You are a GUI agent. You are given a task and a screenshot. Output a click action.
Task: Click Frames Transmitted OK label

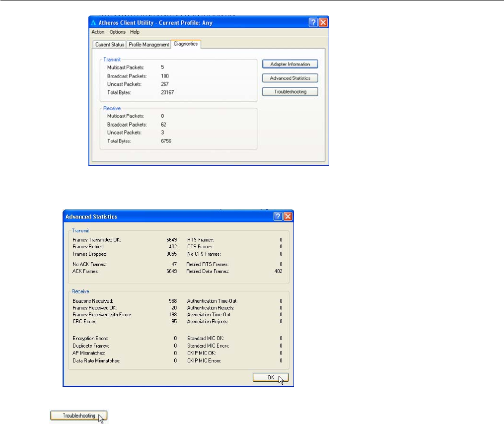point(97,240)
